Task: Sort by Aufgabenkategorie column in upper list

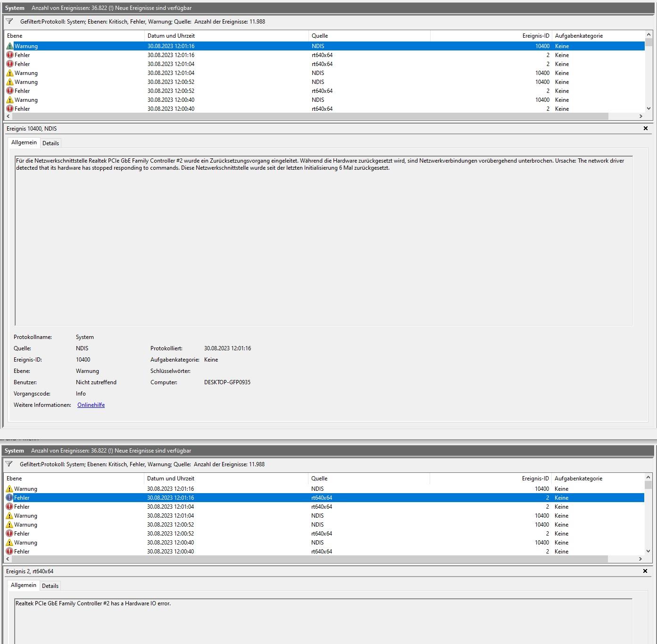Action: tap(598, 36)
